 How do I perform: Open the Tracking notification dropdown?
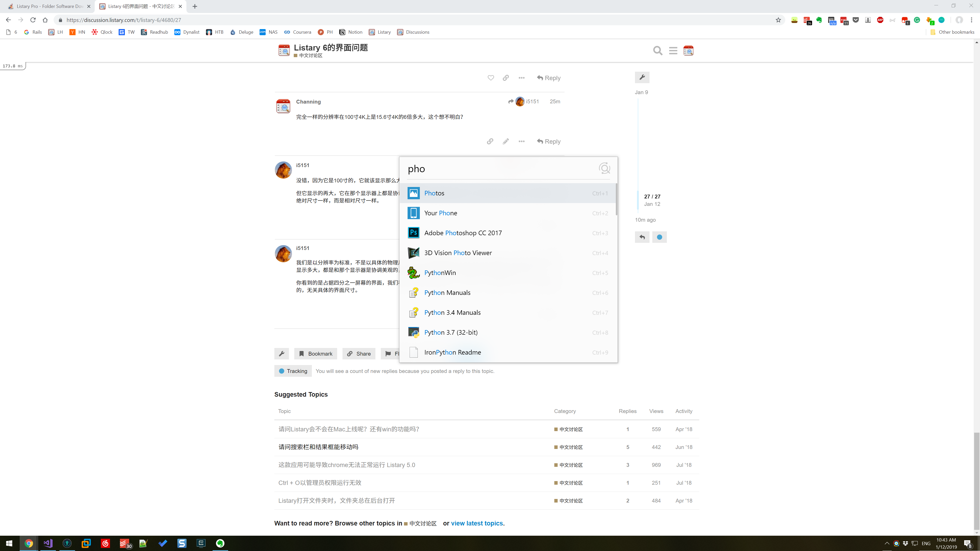(293, 371)
